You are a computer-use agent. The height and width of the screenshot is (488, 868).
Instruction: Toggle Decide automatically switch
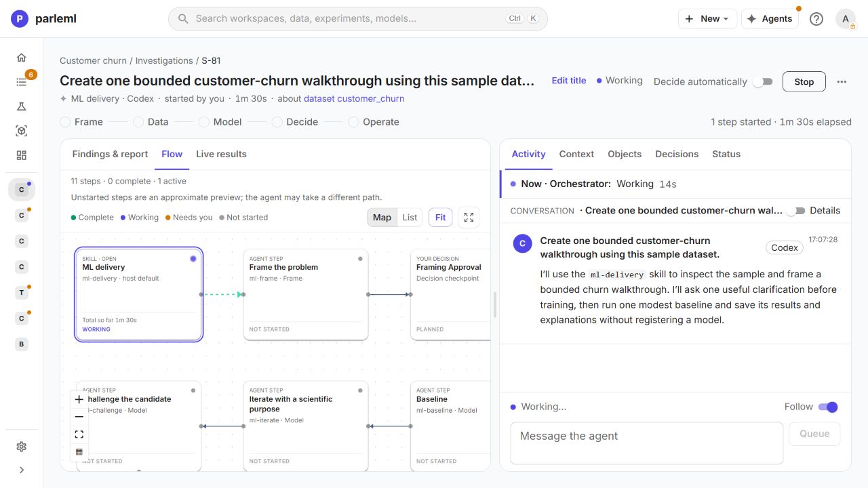tap(763, 82)
